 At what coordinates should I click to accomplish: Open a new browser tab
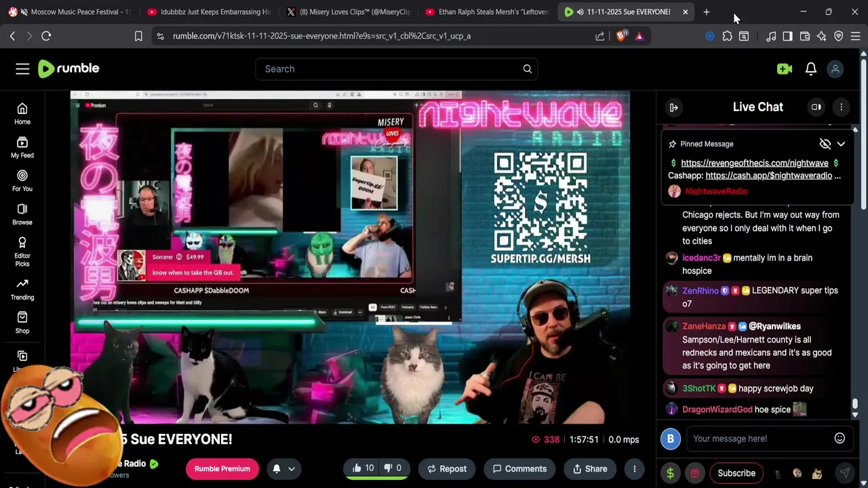[x=706, y=12]
